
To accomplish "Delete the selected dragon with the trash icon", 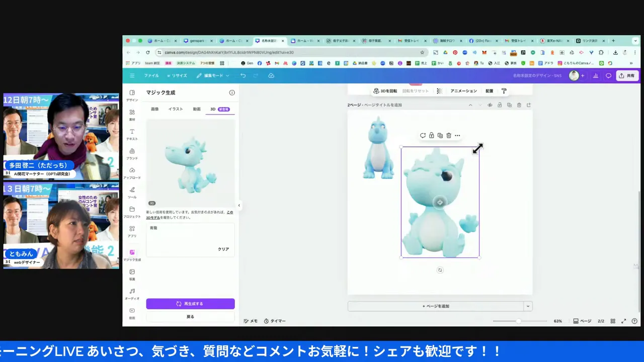I will [448, 135].
